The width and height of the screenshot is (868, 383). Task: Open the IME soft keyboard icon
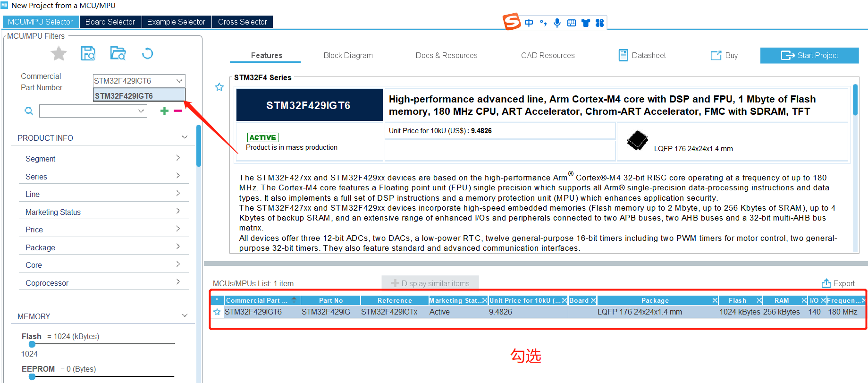coord(572,23)
